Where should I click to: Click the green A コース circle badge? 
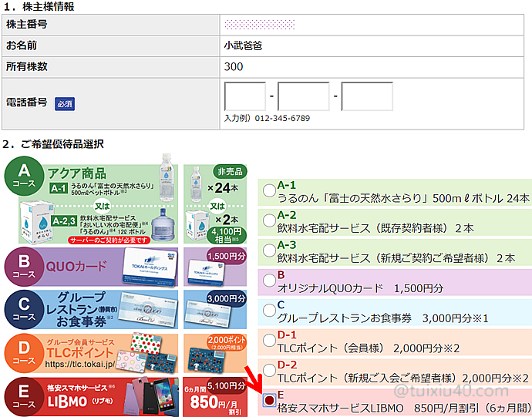click(x=24, y=176)
